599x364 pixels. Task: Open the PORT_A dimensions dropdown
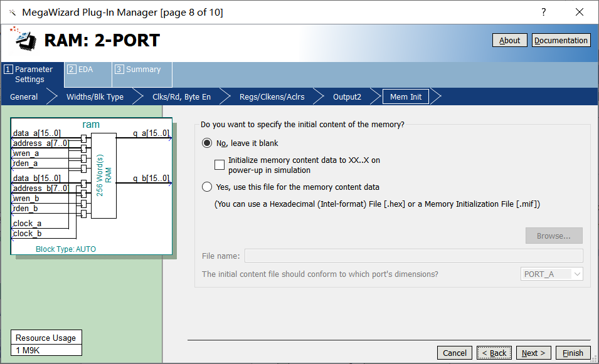(x=551, y=274)
